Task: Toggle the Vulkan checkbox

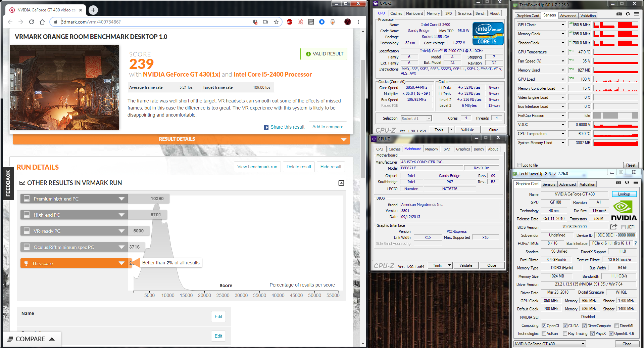Action: tap(544, 334)
